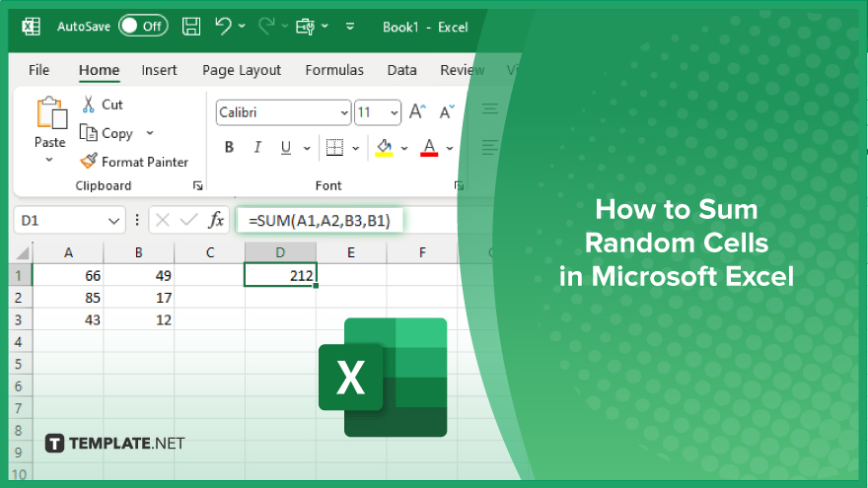This screenshot has height=488, width=868.
Task: Open the Review tab
Action: point(462,70)
